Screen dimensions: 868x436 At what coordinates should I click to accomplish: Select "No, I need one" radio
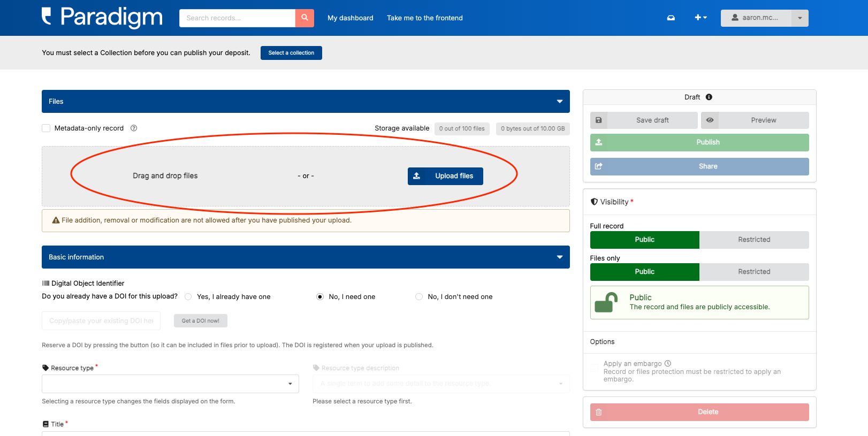pyautogui.click(x=320, y=297)
